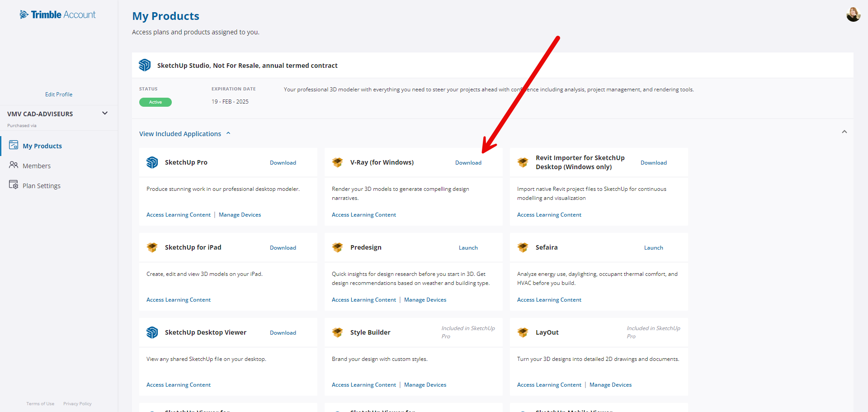Open Privacy Policy link

pyautogui.click(x=77, y=404)
